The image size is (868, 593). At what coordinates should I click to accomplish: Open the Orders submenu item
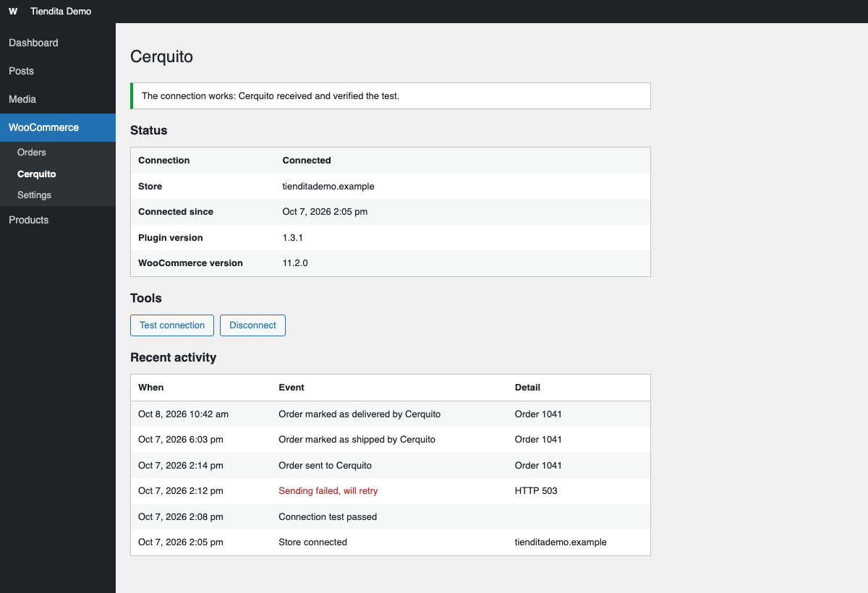click(x=58, y=153)
